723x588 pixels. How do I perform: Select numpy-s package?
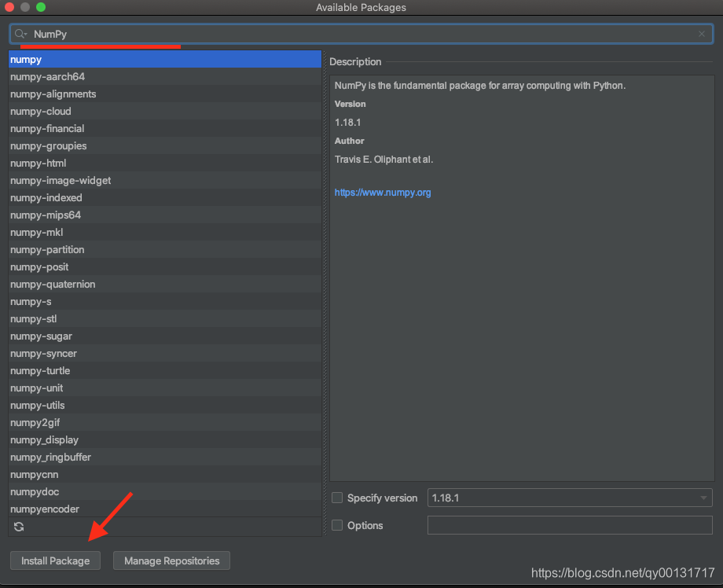click(x=164, y=302)
